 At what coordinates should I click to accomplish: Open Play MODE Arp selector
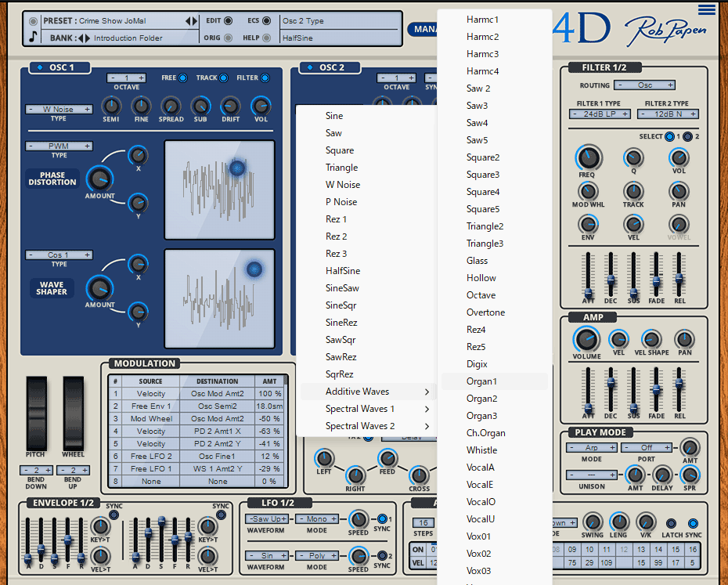click(592, 447)
